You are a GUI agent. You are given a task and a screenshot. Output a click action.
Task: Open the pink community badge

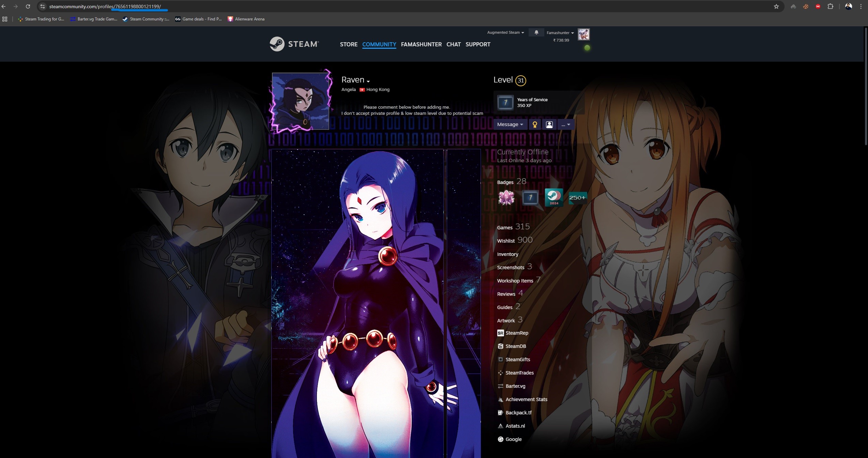[506, 197]
